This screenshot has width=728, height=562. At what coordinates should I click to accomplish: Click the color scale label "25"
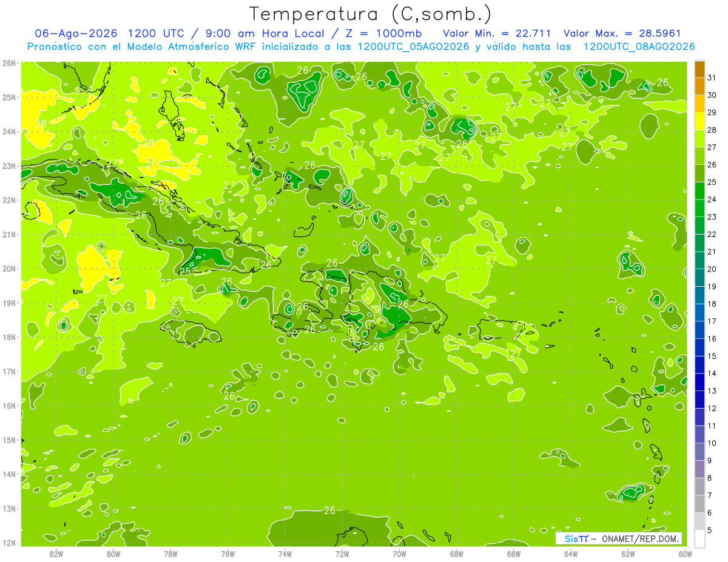(x=712, y=182)
